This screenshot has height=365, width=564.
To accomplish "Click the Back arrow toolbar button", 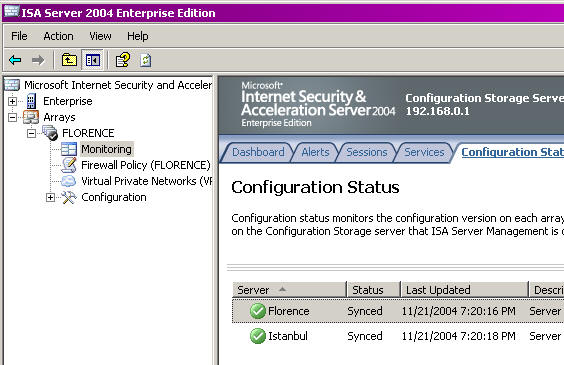I will coord(15,60).
